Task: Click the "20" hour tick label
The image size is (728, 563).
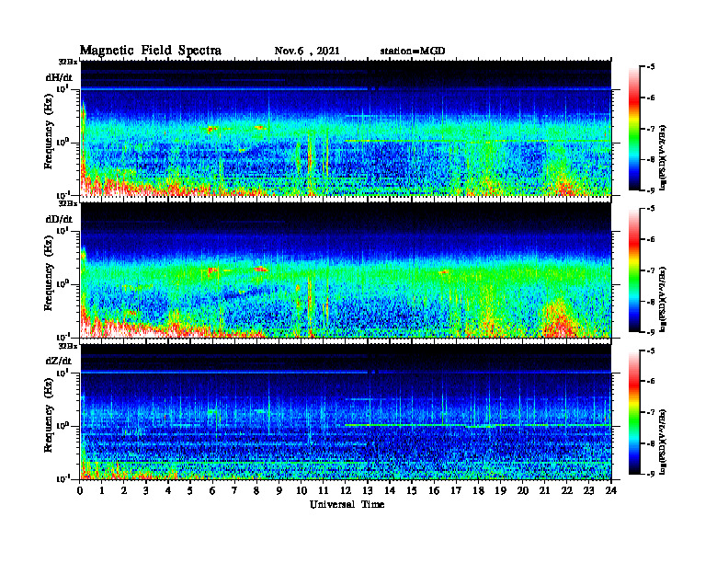Action: [523, 491]
